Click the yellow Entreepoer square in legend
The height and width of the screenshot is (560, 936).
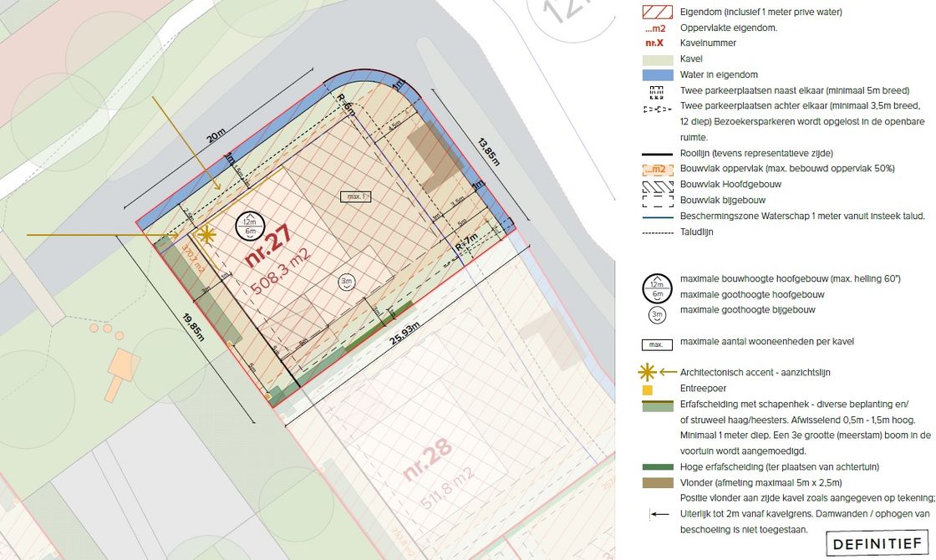point(647,390)
